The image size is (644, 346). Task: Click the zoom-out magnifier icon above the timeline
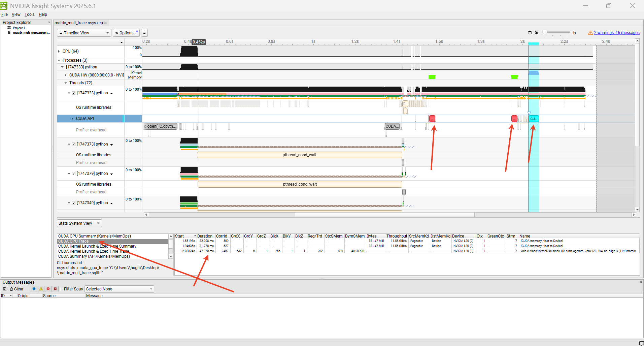[x=537, y=33]
